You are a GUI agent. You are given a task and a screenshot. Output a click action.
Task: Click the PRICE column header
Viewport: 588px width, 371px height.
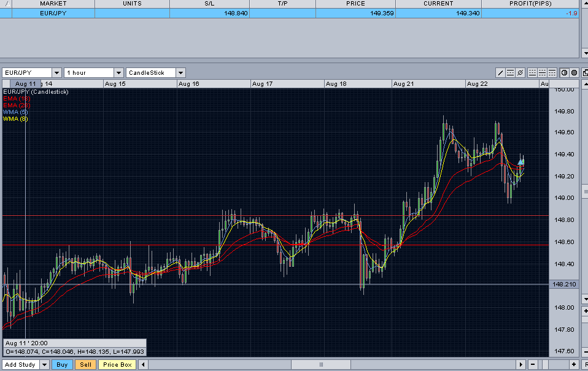[355, 4]
